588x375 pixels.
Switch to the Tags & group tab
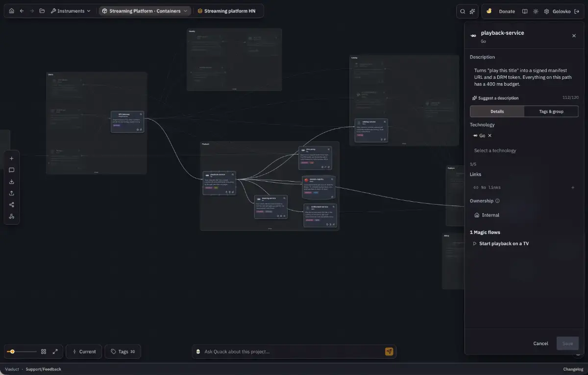pos(551,112)
